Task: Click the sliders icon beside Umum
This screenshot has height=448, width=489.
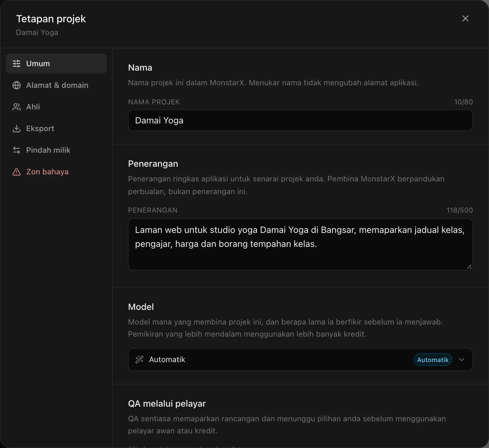Action: click(17, 64)
